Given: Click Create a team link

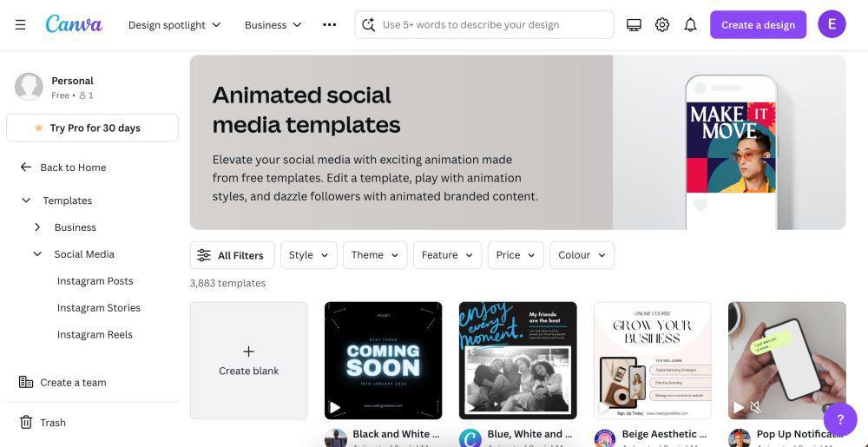Looking at the screenshot, I should pyautogui.click(x=73, y=382).
